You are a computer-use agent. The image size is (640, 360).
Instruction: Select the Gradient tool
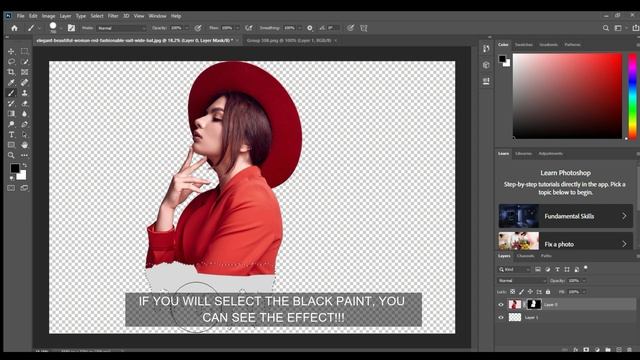[x=11, y=114]
